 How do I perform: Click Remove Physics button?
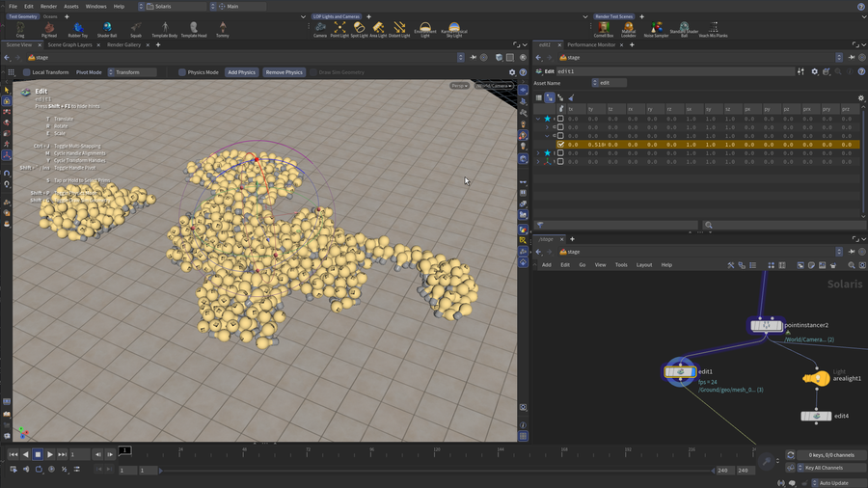284,72
